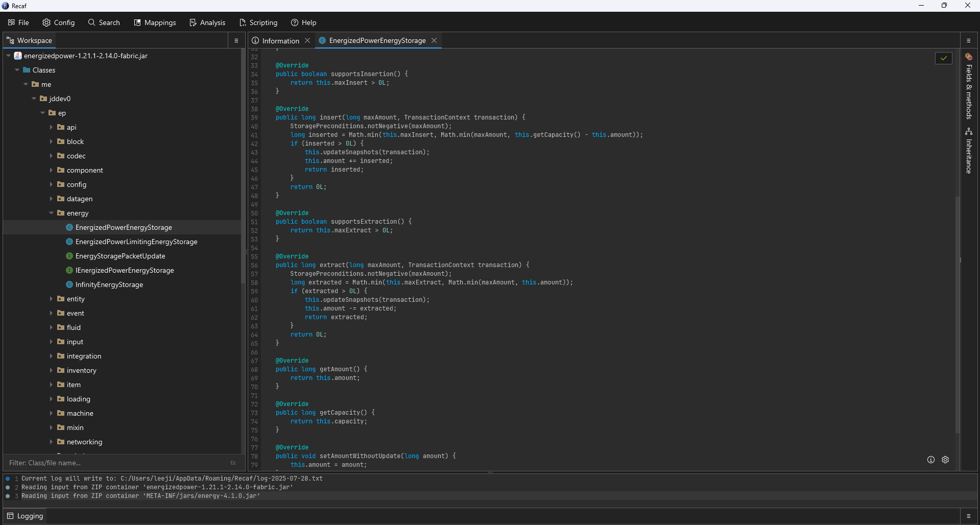Open the Search menu

[x=104, y=22]
